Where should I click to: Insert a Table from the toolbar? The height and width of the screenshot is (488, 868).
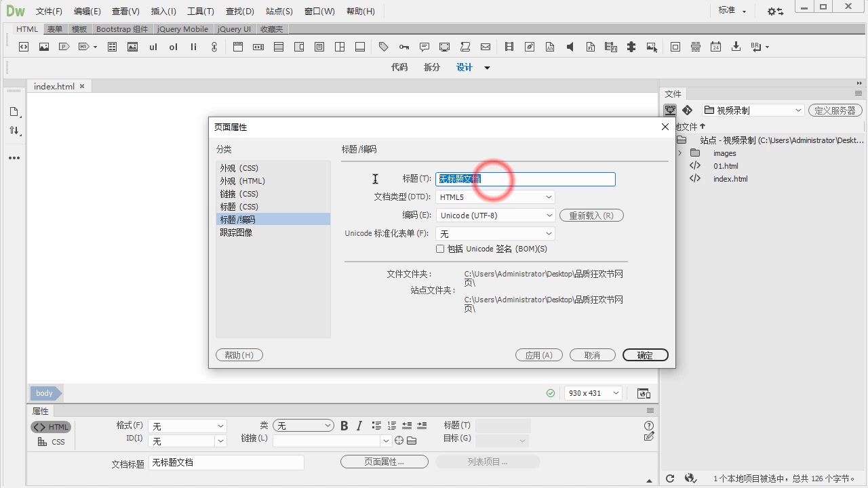point(113,47)
